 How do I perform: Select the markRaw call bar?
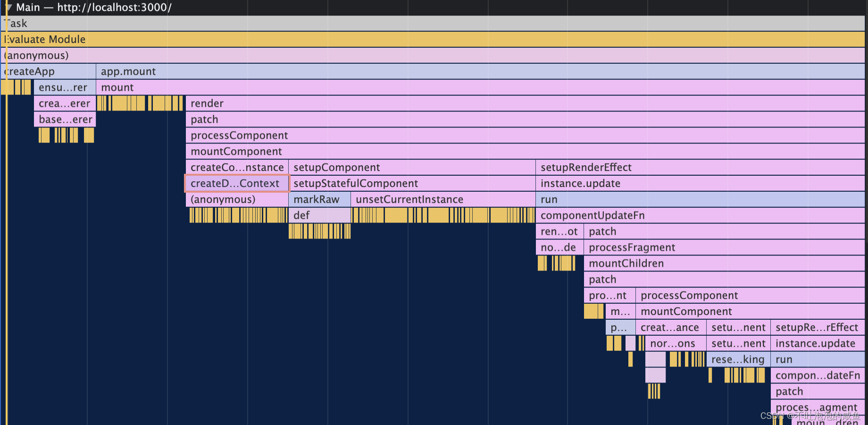click(x=320, y=200)
